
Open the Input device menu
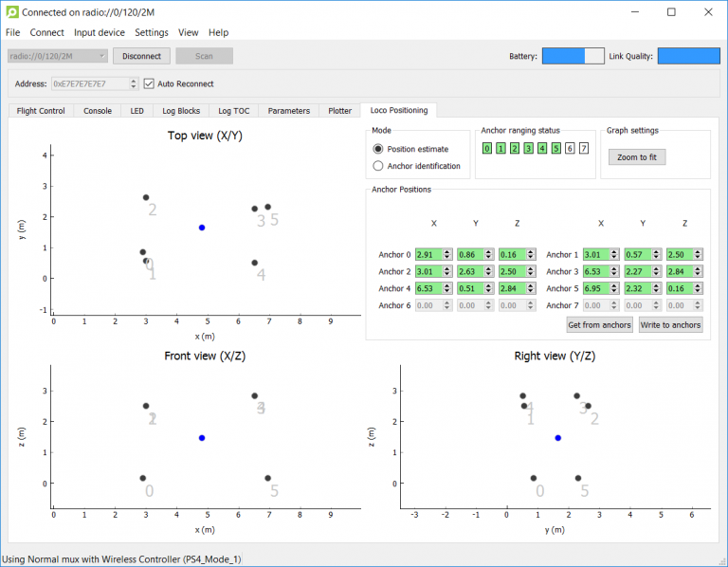99,32
